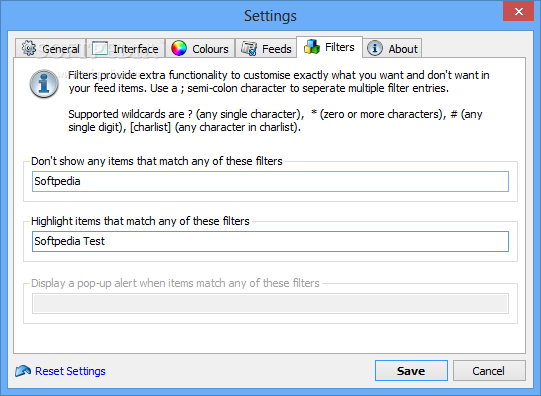Focus the Highlight items filter field
This screenshot has height=396, width=541.
[x=270, y=241]
